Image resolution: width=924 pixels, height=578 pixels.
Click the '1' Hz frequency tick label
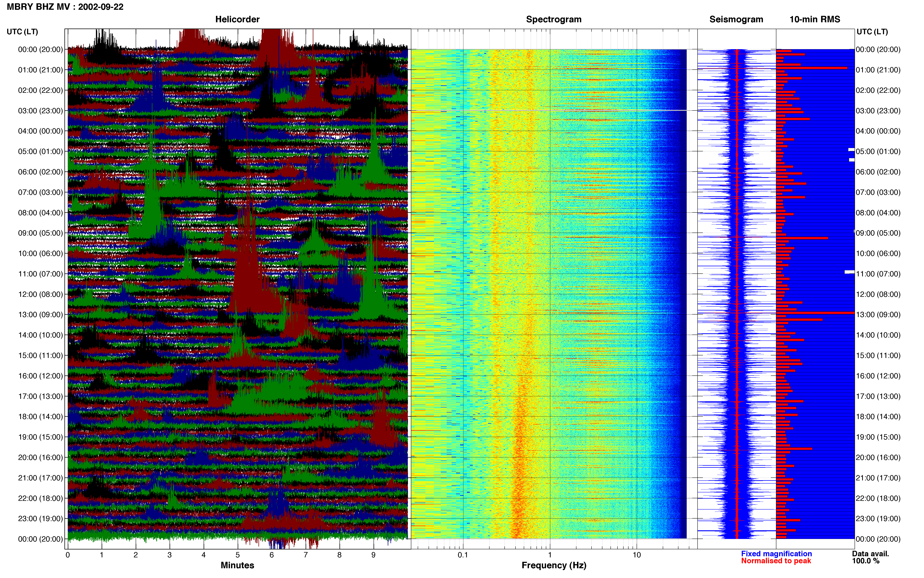[550, 555]
